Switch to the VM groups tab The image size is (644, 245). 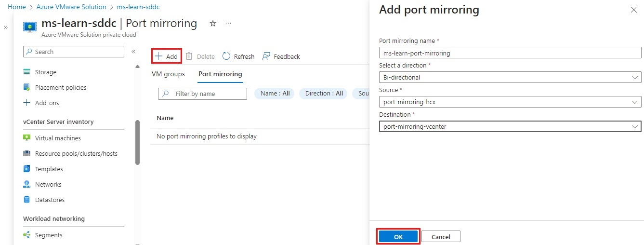pos(168,74)
